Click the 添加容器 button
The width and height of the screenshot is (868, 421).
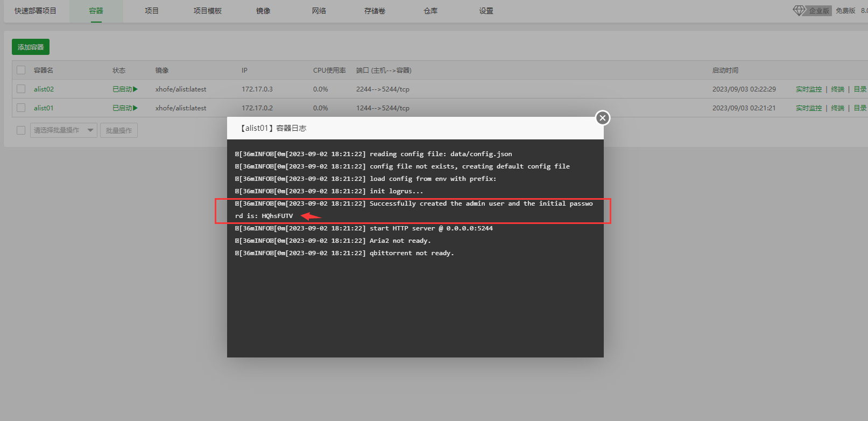pyautogui.click(x=31, y=47)
